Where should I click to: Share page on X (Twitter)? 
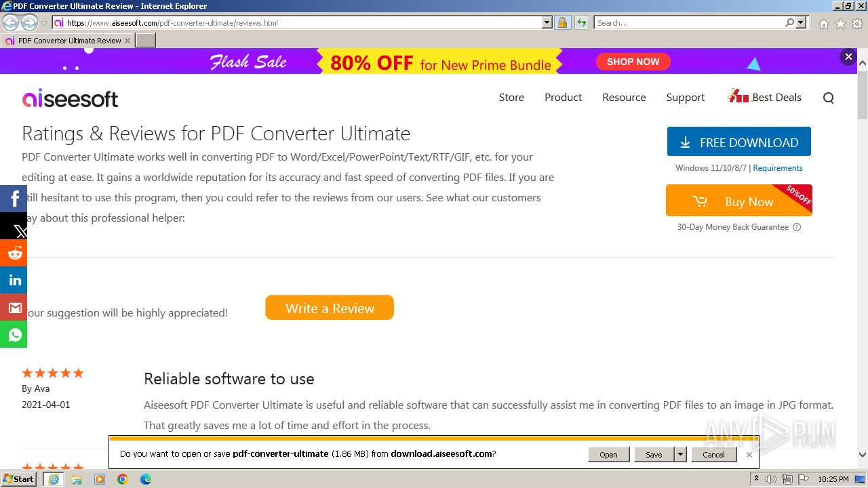pos(14,226)
